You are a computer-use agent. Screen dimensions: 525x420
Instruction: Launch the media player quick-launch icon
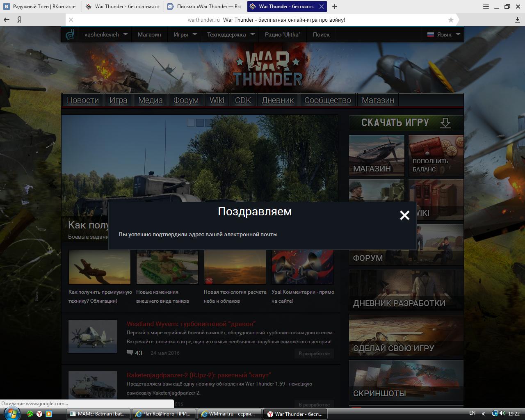click(x=48, y=414)
